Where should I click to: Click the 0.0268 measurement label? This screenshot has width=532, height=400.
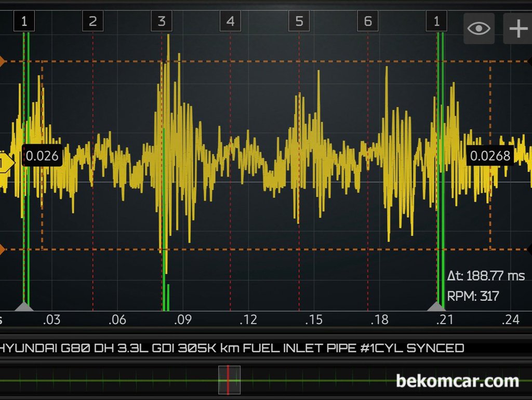[490, 156]
